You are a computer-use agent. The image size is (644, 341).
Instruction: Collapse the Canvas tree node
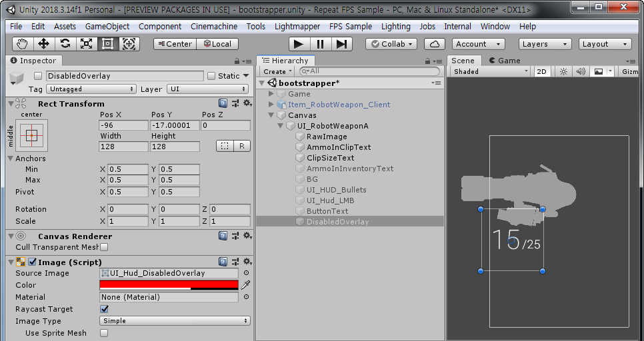tap(271, 115)
